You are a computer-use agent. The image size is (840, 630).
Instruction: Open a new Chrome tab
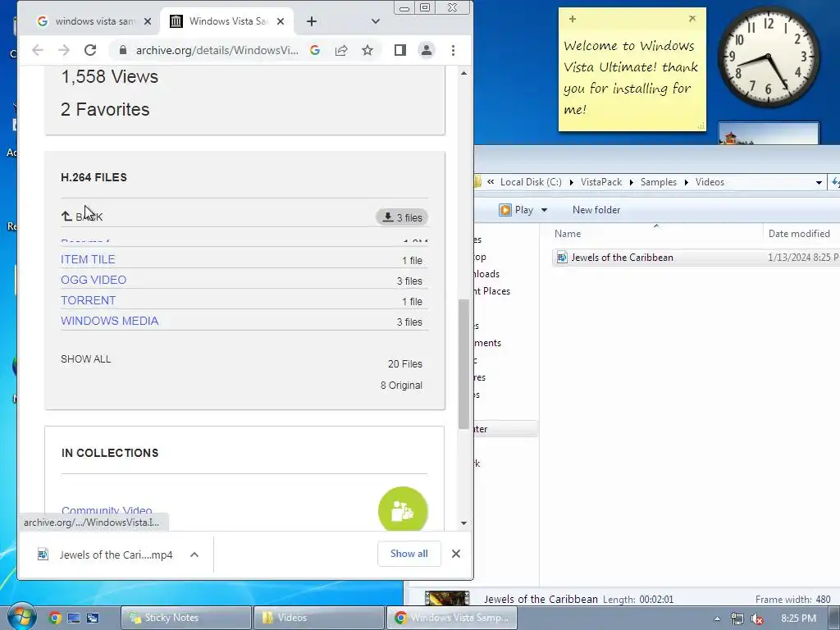(312, 21)
